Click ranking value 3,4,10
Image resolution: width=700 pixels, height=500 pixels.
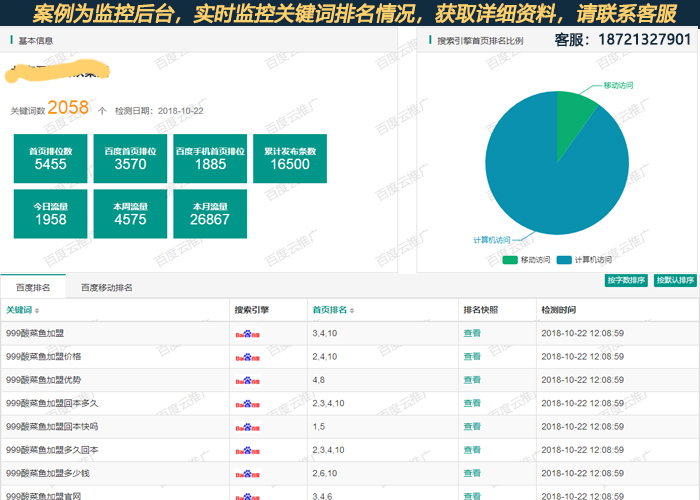pyautogui.click(x=325, y=333)
